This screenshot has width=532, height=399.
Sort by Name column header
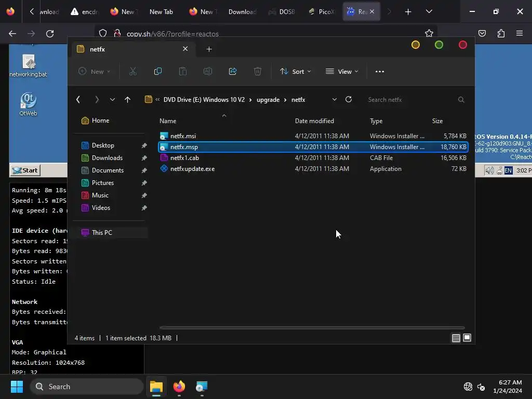[168, 121]
